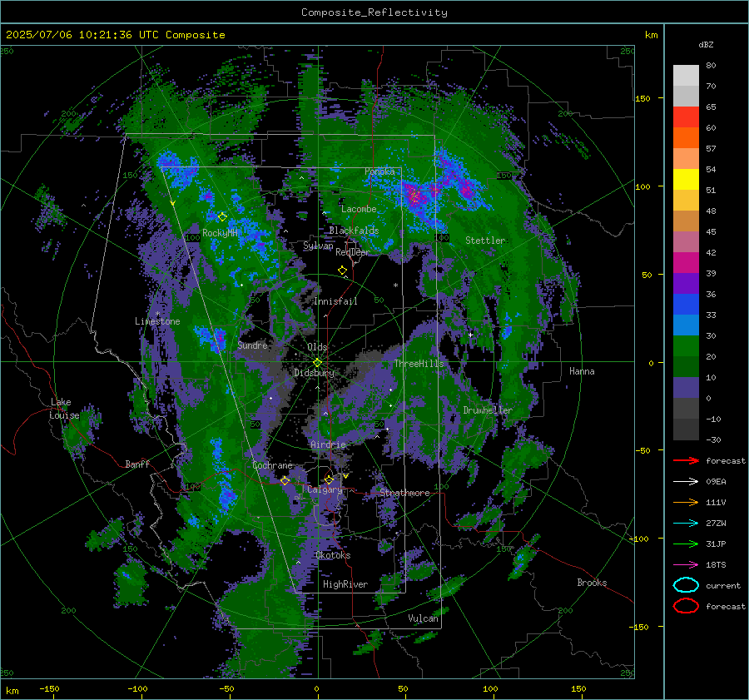This screenshot has height=700, width=749.
Task: Click the 09EA legend text
Action: click(x=716, y=482)
